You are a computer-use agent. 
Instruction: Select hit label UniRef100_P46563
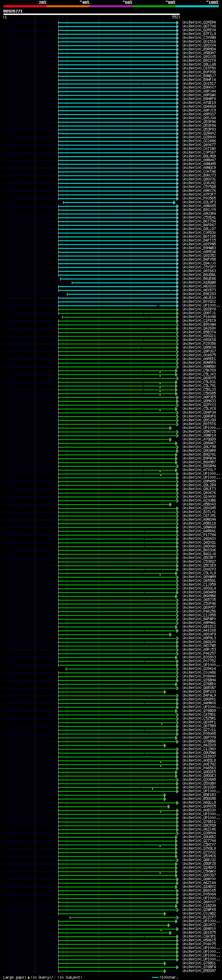pos(199,768)
